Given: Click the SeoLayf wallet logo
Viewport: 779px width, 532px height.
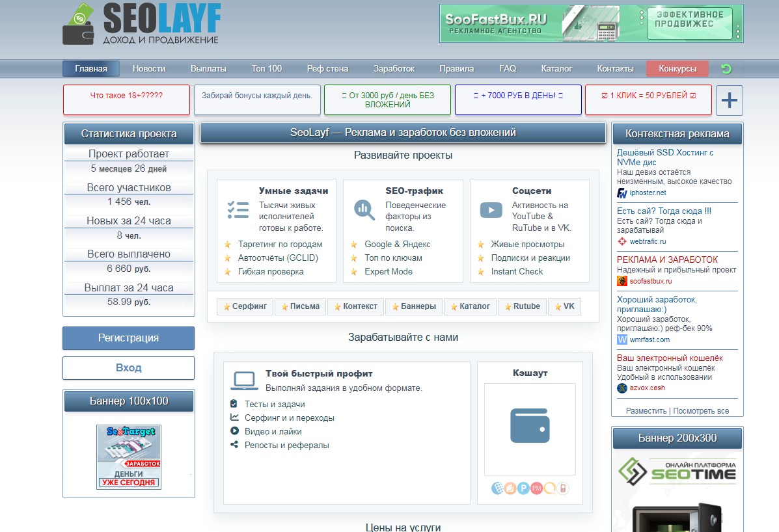Looking at the screenshot, I should tap(79, 26).
